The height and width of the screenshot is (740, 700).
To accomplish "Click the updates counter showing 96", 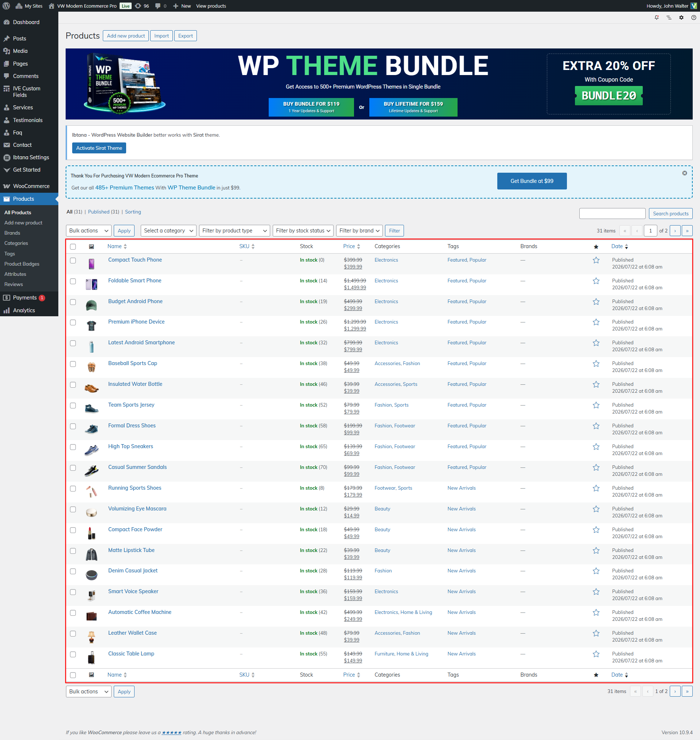I will (x=142, y=6).
